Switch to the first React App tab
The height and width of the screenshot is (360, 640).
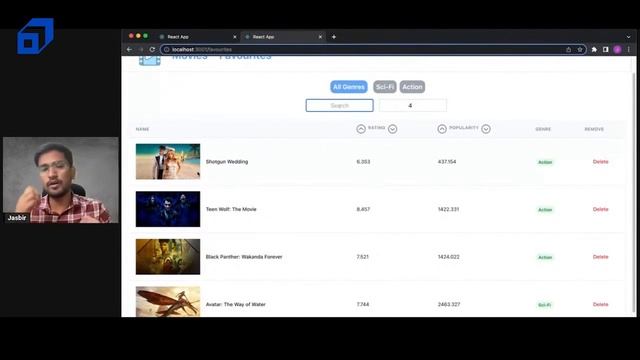[198, 37]
